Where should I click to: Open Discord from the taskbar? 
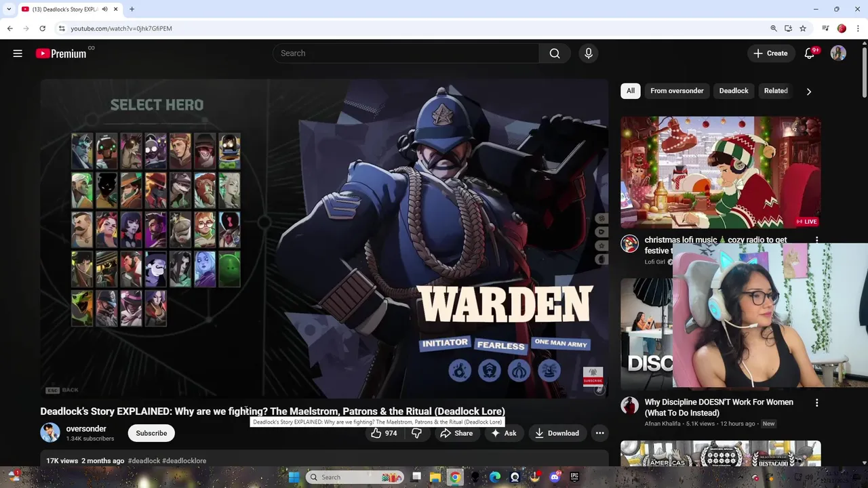point(555,477)
